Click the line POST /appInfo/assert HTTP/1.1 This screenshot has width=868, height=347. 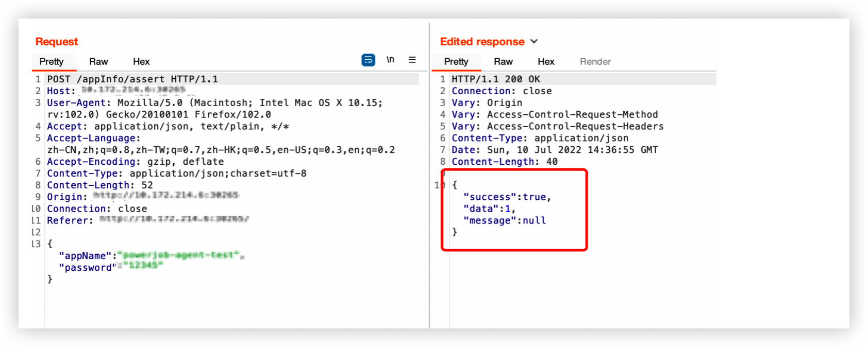(132, 79)
